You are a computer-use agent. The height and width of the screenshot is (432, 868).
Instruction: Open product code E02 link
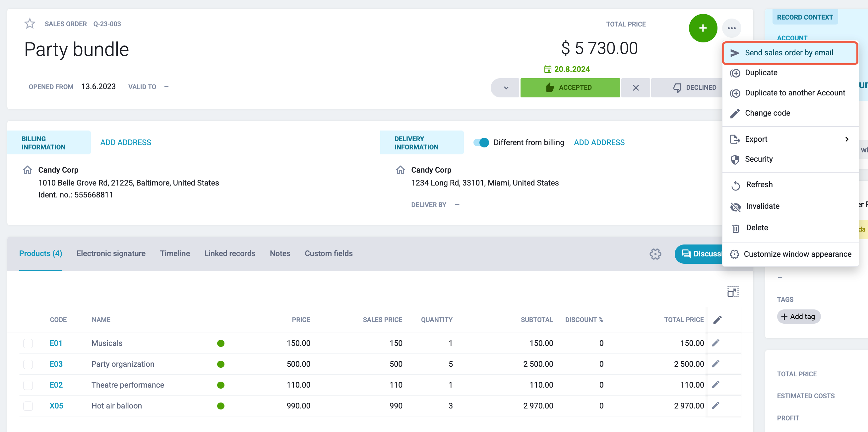tap(56, 385)
